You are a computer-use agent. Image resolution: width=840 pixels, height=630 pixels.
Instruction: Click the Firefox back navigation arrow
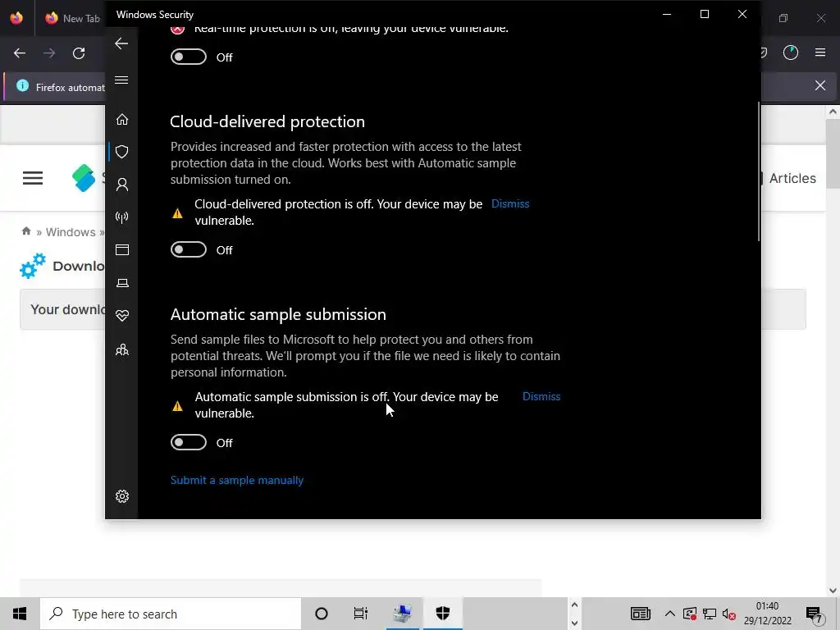tap(20, 53)
